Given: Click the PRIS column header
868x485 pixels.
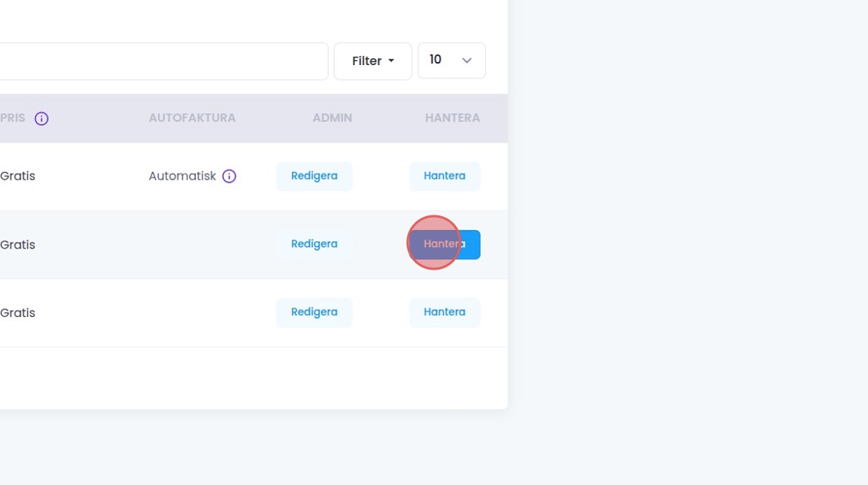Looking at the screenshot, I should point(13,119).
